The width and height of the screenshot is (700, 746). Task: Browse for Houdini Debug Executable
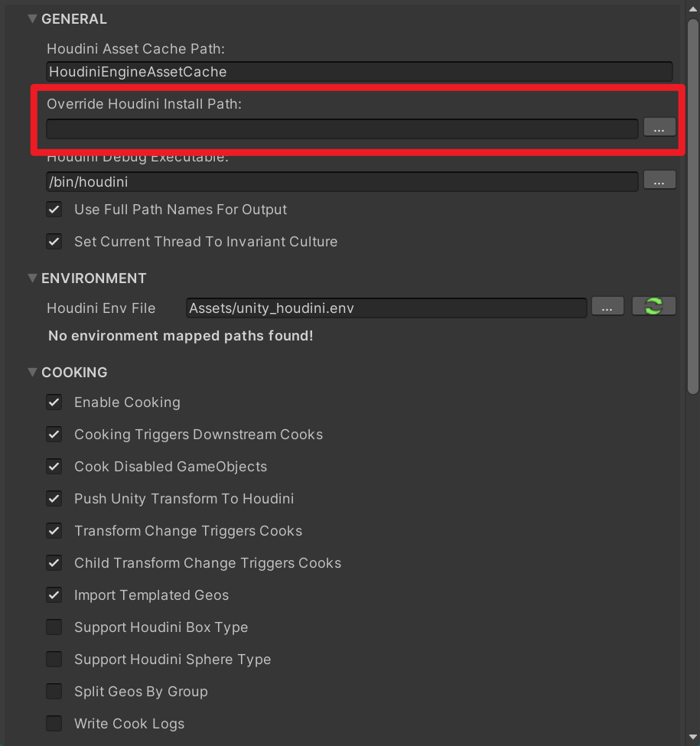(x=659, y=180)
